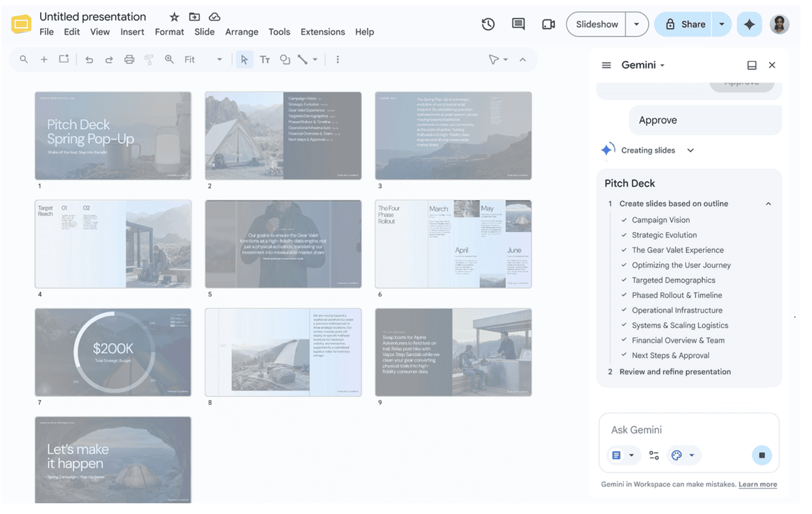Expand the Creating slides details

[x=691, y=150]
